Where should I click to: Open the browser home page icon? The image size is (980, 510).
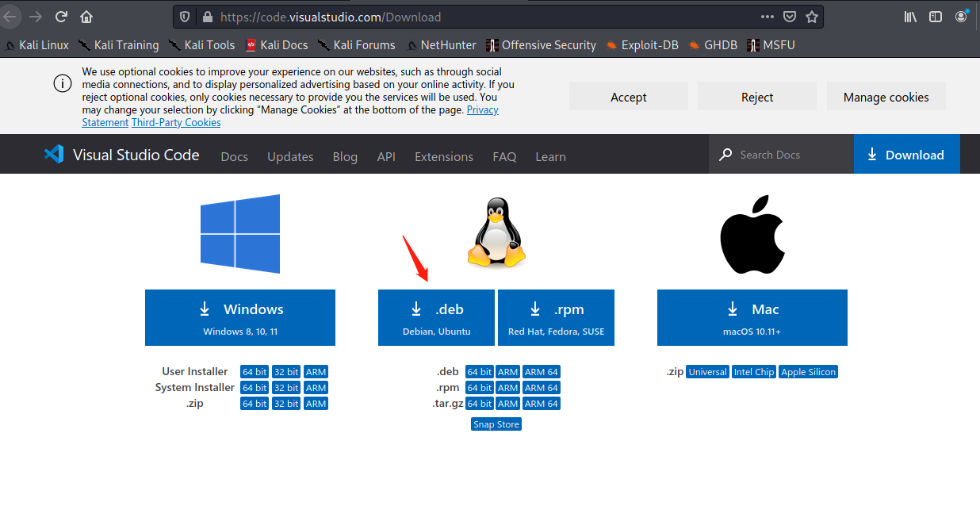86,17
